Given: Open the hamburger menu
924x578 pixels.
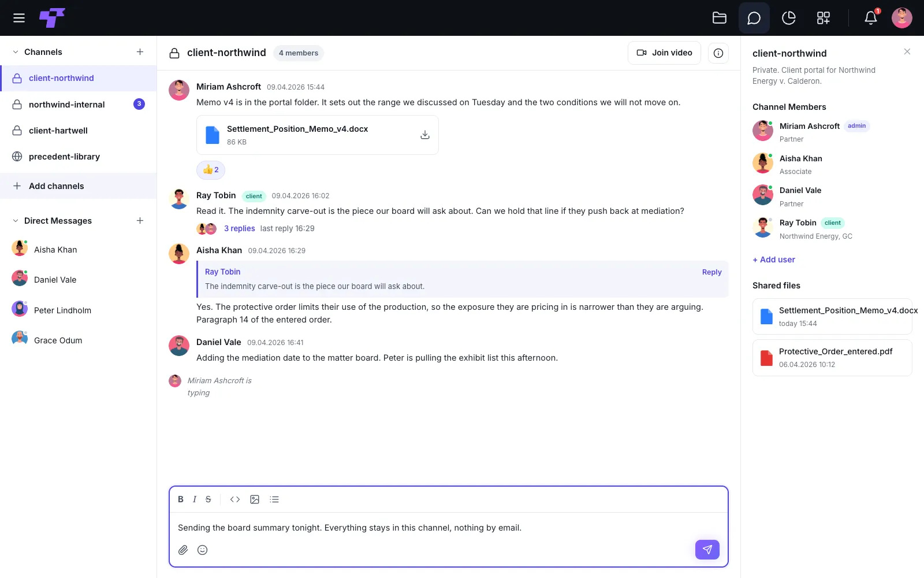Looking at the screenshot, I should point(19,18).
